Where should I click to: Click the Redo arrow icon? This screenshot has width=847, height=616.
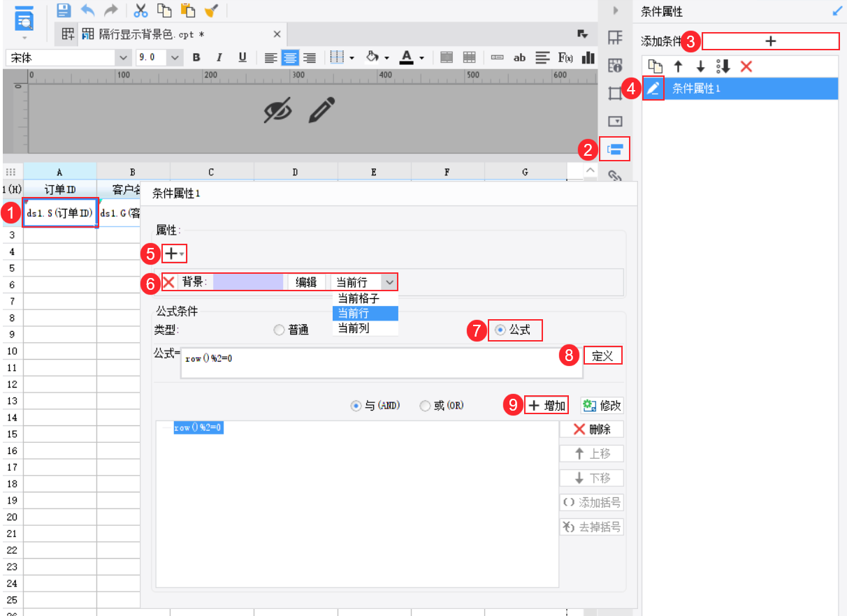(x=110, y=10)
